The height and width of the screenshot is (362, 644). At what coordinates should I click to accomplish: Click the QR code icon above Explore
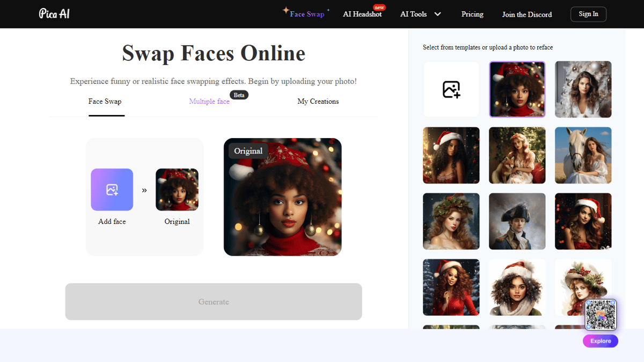pos(601,315)
